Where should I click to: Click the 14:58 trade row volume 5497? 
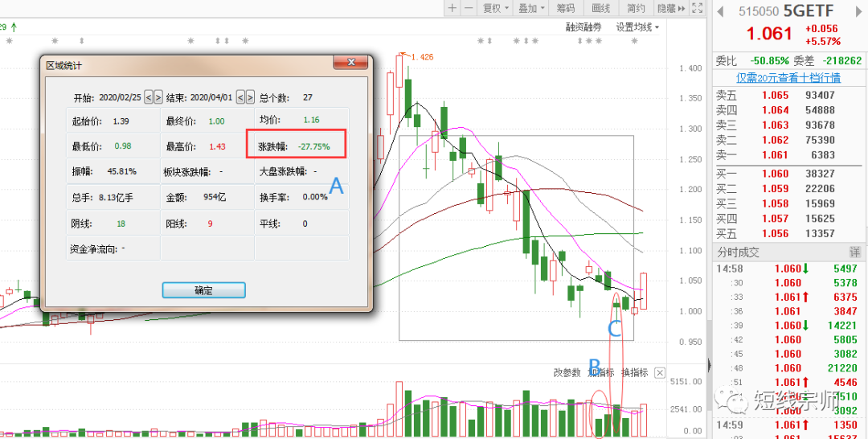(x=845, y=269)
